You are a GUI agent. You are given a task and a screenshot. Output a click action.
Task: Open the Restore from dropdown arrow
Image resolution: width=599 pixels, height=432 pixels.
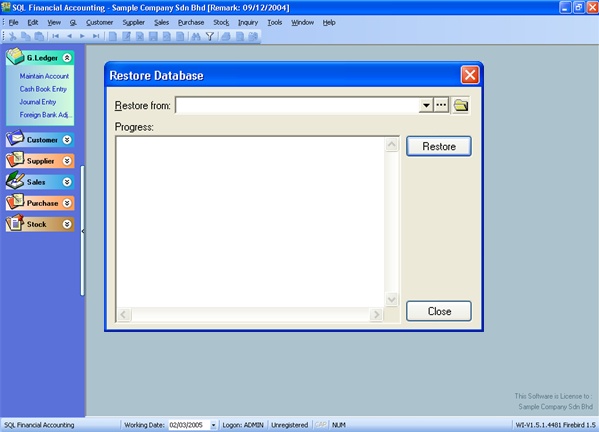[426, 105]
